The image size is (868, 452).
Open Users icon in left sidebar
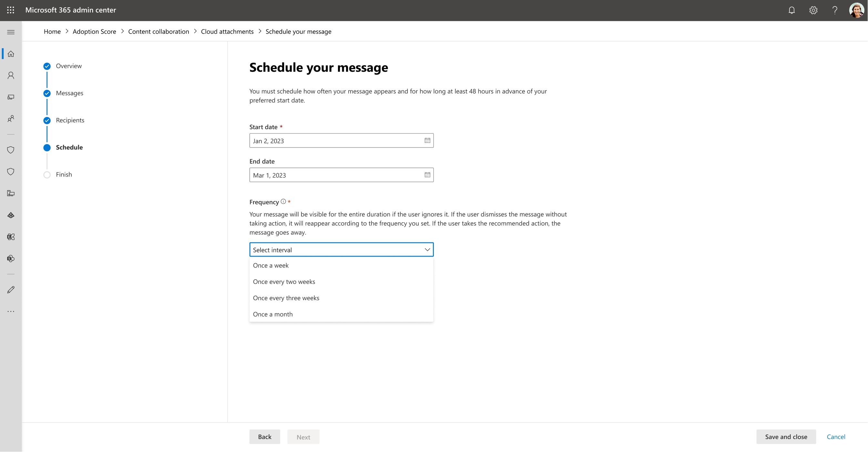pyautogui.click(x=11, y=75)
